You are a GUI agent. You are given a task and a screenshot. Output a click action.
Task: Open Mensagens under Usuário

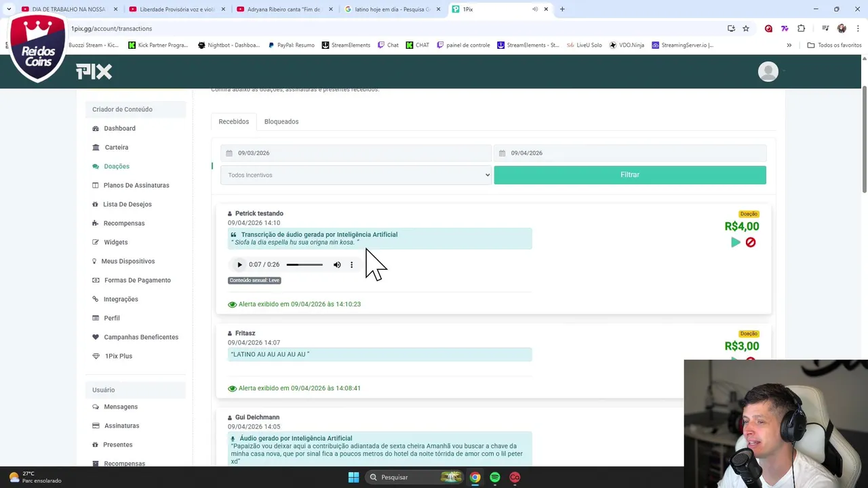pyautogui.click(x=121, y=407)
